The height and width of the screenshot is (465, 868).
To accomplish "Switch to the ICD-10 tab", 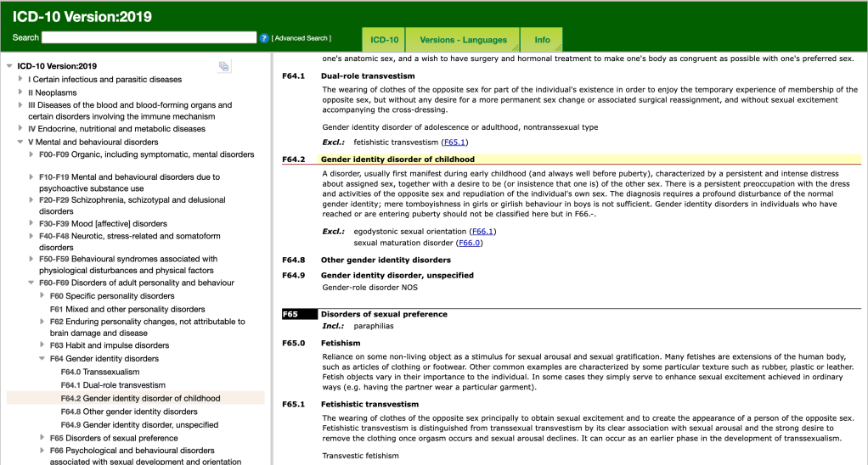I will tap(384, 40).
